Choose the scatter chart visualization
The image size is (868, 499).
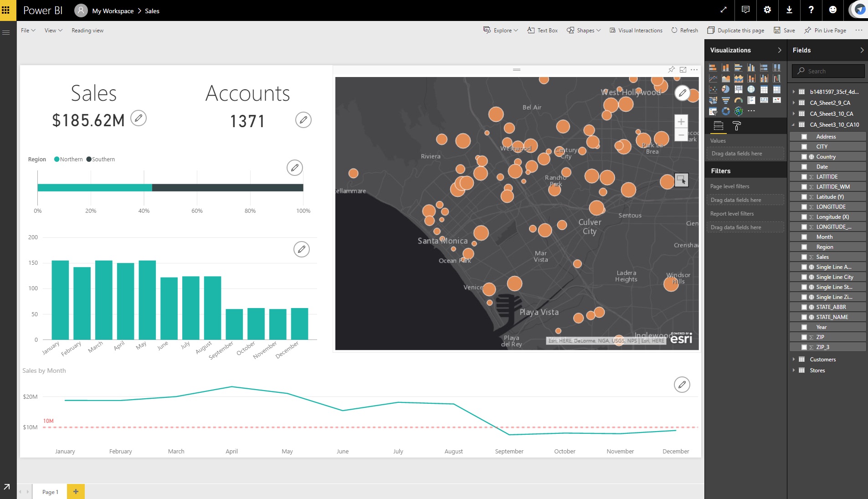[x=713, y=89]
